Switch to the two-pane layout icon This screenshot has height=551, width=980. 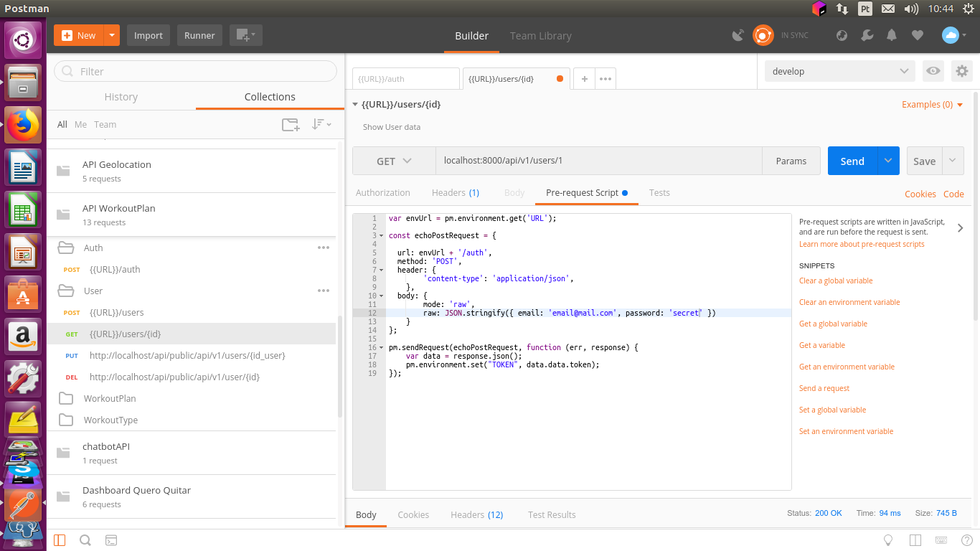(915, 540)
